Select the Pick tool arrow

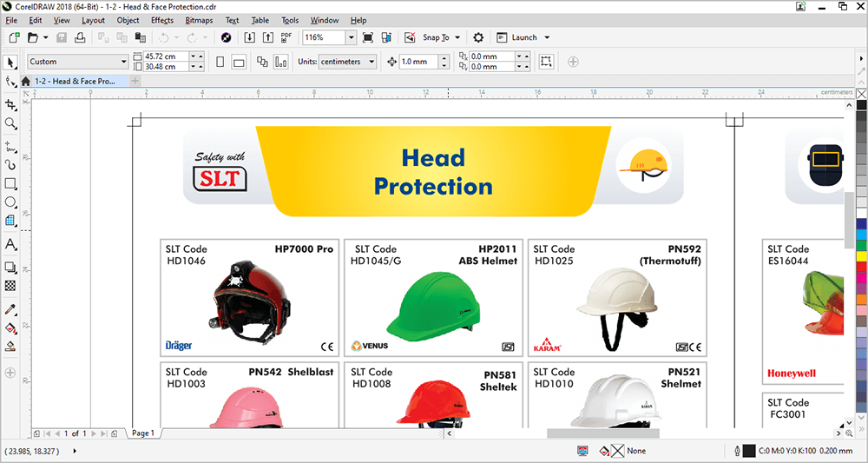pos(10,62)
